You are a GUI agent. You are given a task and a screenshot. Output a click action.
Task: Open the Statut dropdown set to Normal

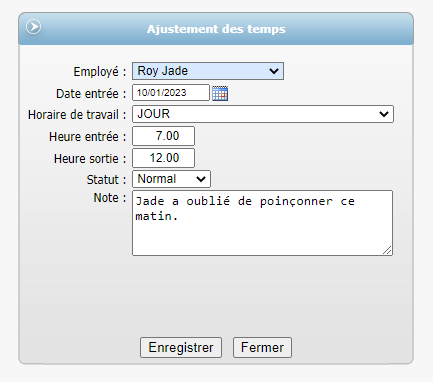click(x=171, y=179)
